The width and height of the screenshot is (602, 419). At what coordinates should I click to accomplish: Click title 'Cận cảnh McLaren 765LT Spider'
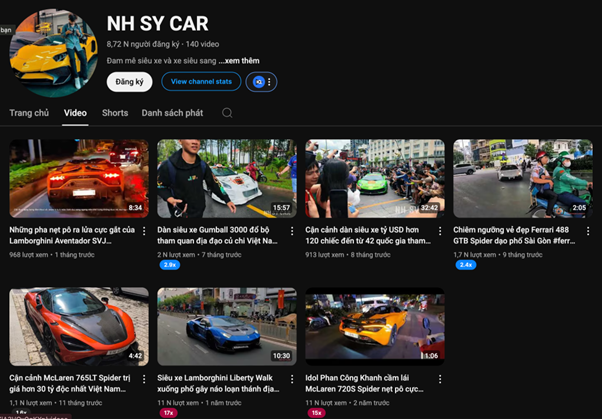tap(69, 383)
